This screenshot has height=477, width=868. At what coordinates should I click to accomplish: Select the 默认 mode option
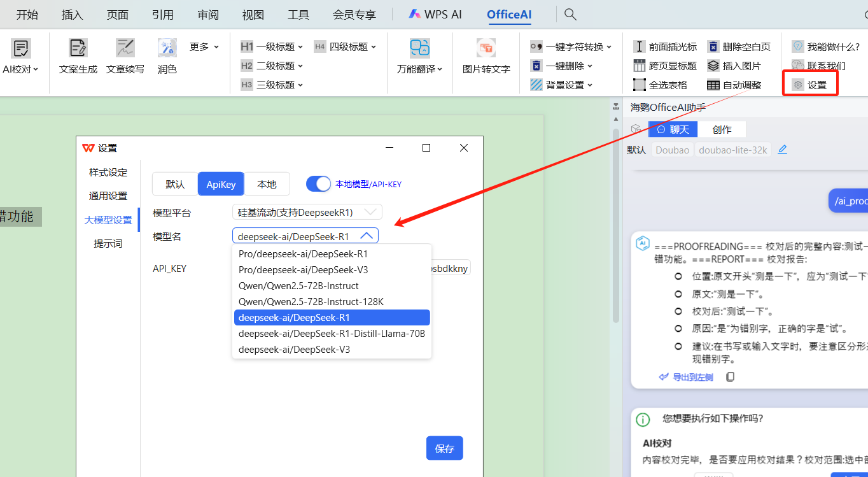pyautogui.click(x=175, y=184)
